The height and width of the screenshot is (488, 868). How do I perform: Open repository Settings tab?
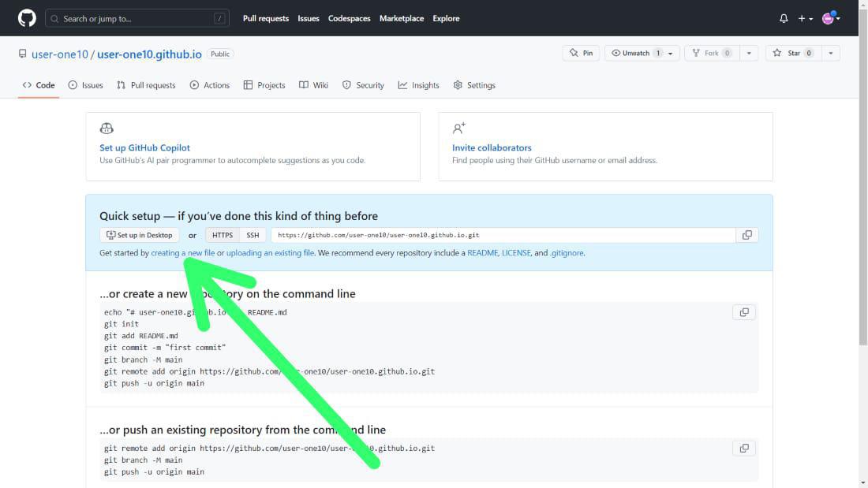point(474,85)
